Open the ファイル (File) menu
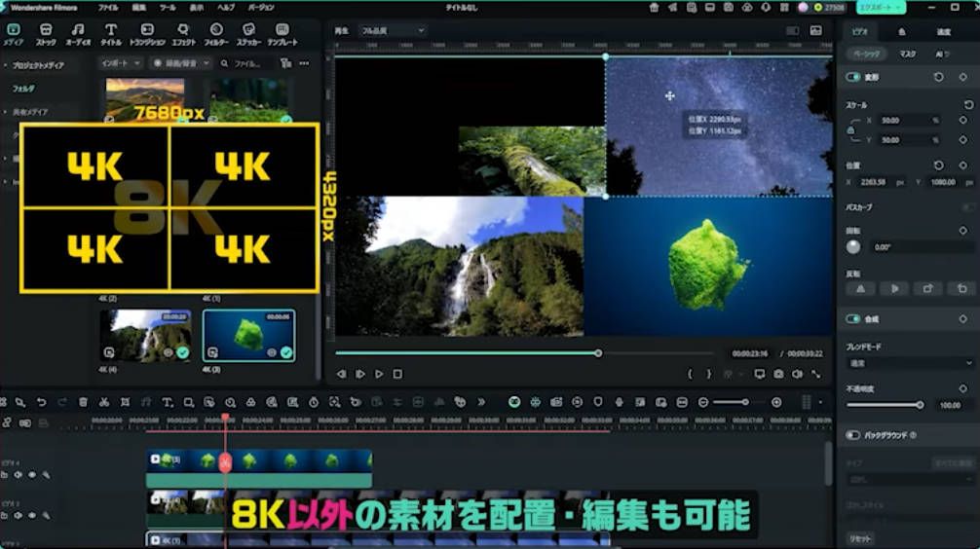The height and width of the screenshot is (549, 980). click(x=107, y=7)
